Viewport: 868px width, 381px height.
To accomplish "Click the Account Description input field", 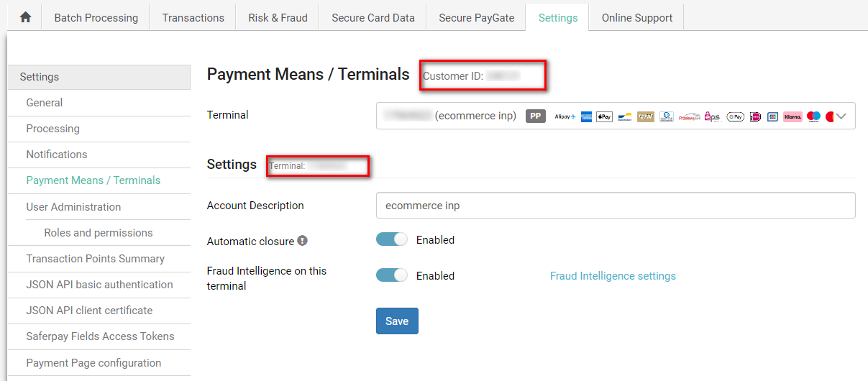I will [615, 206].
